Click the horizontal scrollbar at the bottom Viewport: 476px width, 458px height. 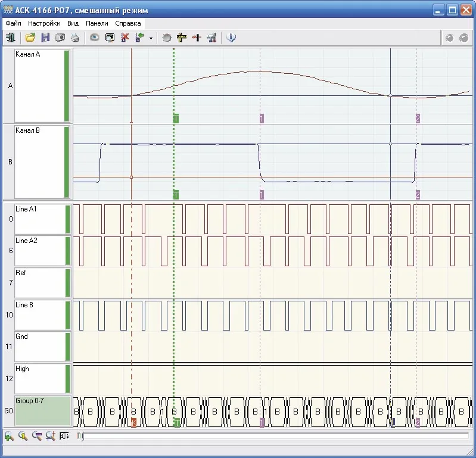tap(273, 436)
